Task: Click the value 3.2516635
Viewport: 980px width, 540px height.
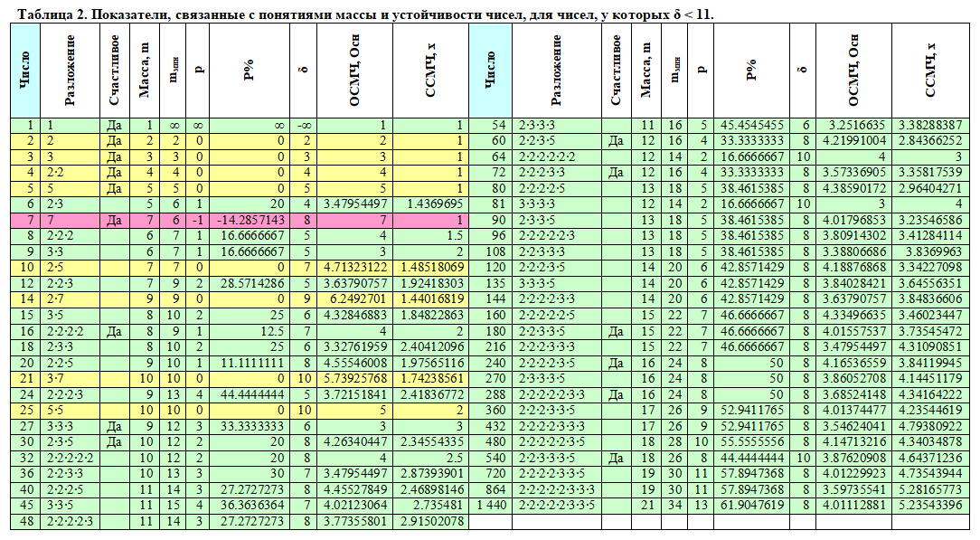Action: (x=853, y=125)
